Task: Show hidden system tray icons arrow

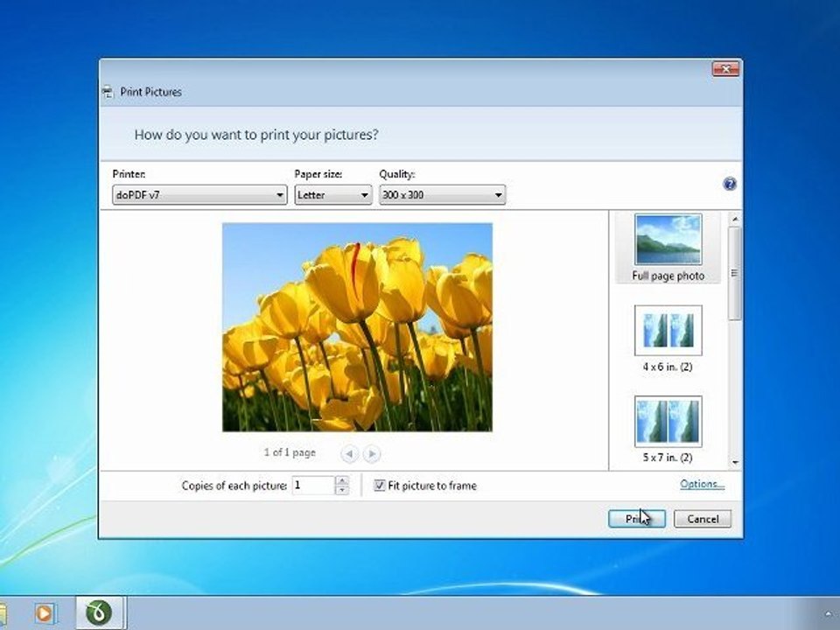Action: 829,614
